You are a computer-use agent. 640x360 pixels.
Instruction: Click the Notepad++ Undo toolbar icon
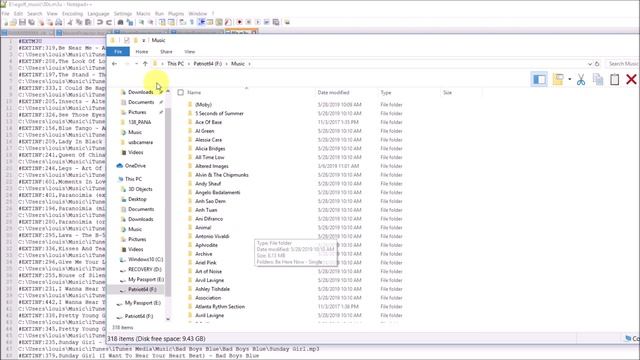pos(100,22)
